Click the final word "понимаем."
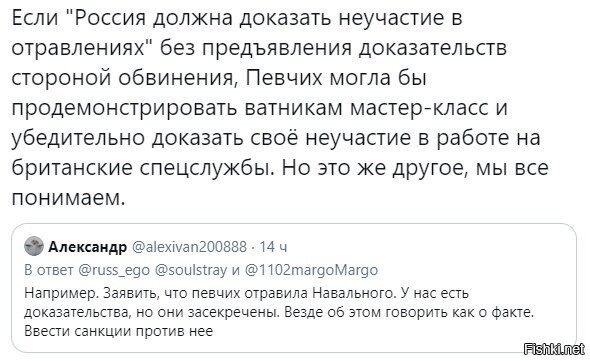Screen dimensions: 590x361 pyautogui.click(x=68, y=198)
